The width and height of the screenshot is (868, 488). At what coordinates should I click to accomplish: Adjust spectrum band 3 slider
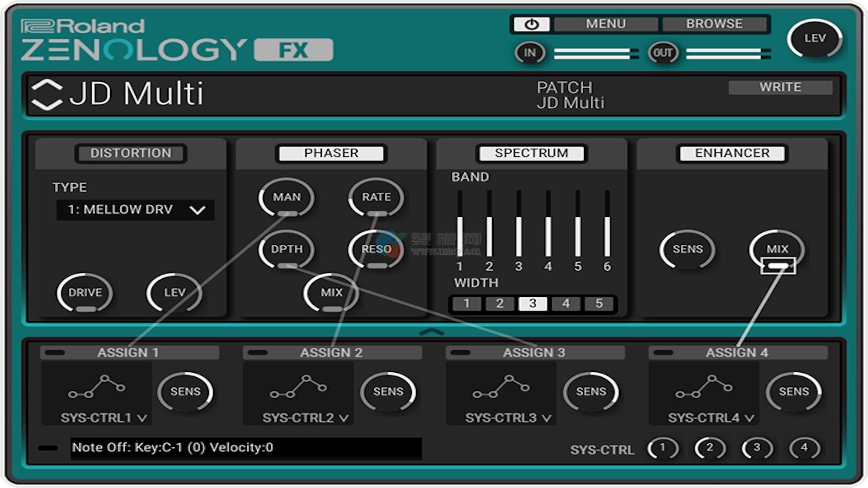(x=519, y=224)
